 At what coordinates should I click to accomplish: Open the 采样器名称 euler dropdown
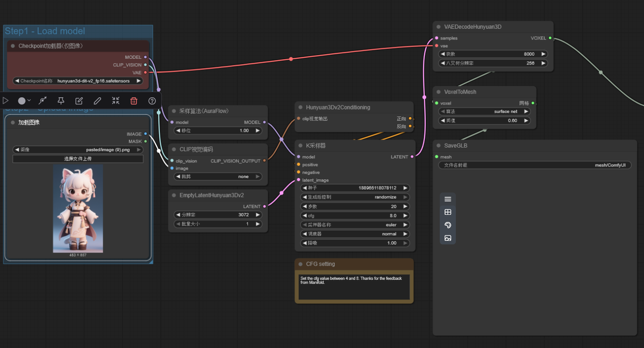coord(355,225)
